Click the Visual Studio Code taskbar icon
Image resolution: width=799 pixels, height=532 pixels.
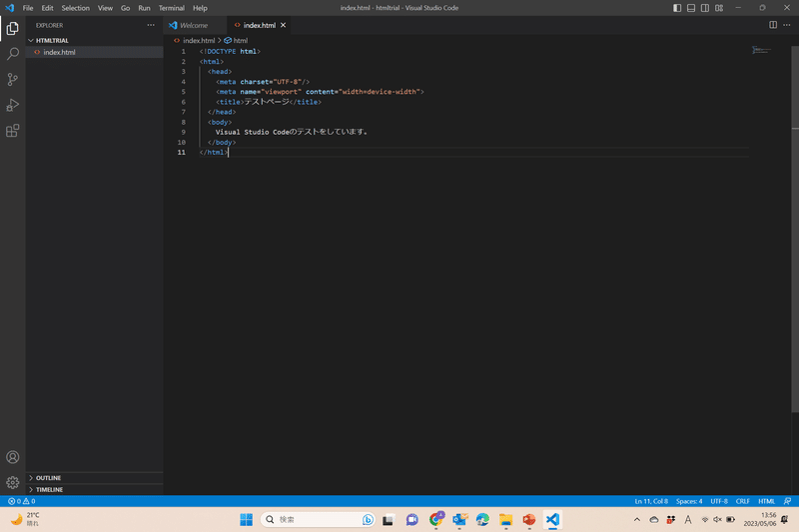point(552,519)
